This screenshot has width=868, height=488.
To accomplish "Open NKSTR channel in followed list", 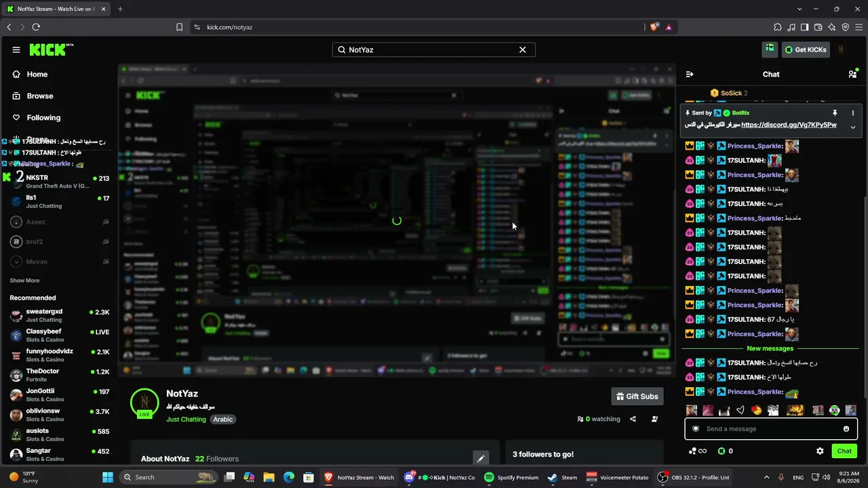I will [x=59, y=182].
